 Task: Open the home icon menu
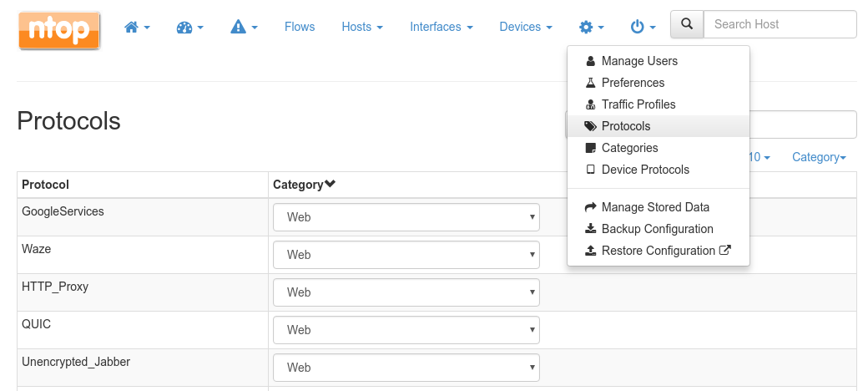pyautogui.click(x=137, y=27)
